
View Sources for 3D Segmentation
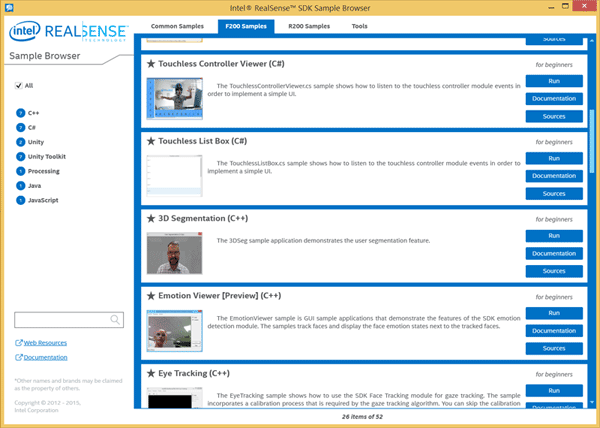554,271
